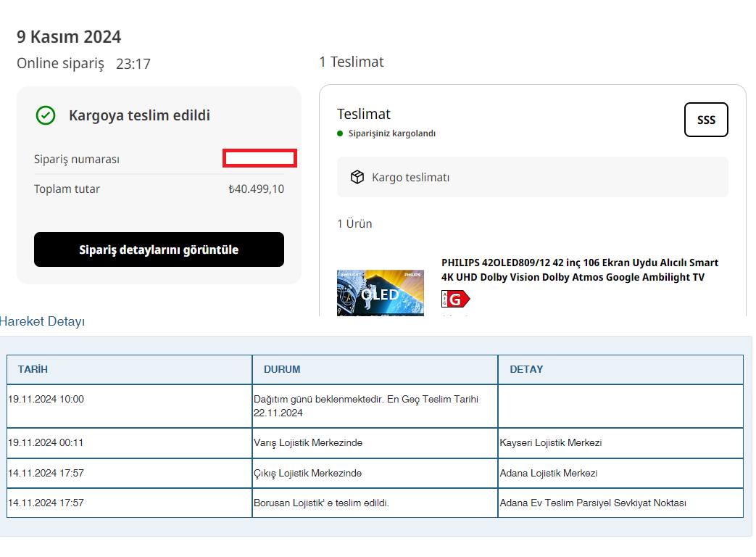The height and width of the screenshot is (557, 756).
Task: Click the 1 Teslimat heading
Action: (352, 62)
